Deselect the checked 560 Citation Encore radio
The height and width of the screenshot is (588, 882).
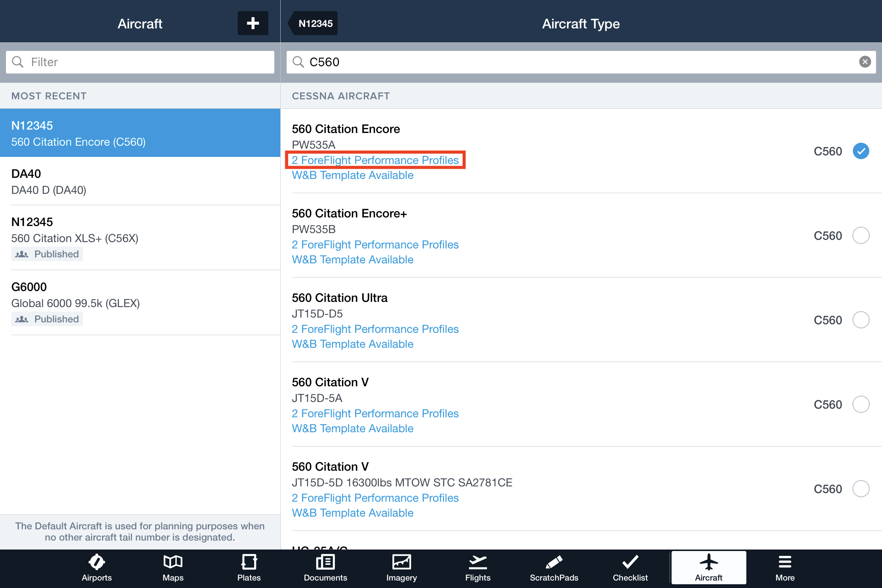[861, 151]
